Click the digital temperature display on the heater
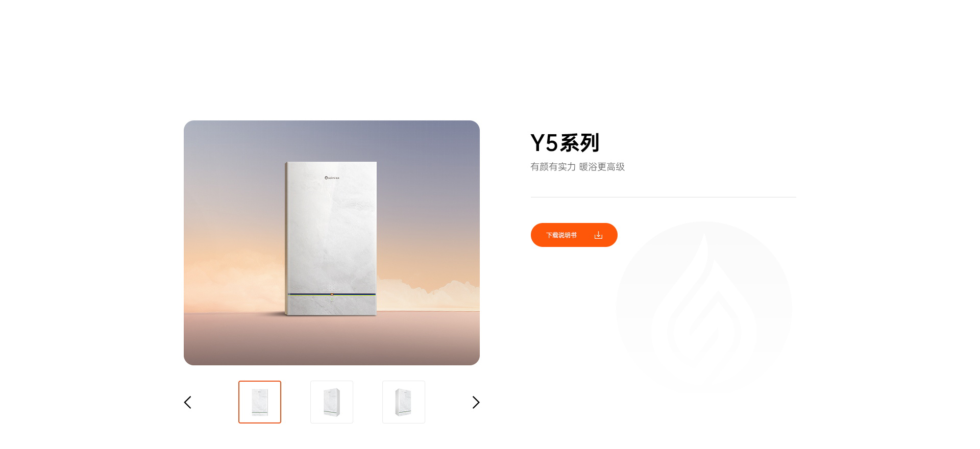The width and height of the screenshot is (980, 449). [x=331, y=288]
